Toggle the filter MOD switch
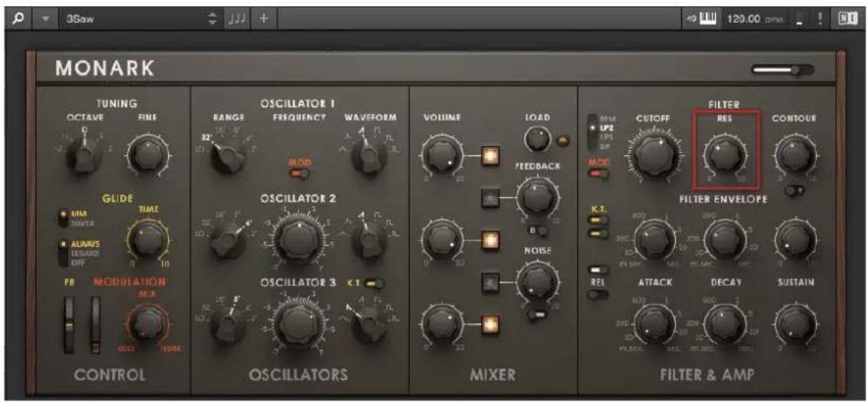Screen dimensions: 868x402 [600, 174]
